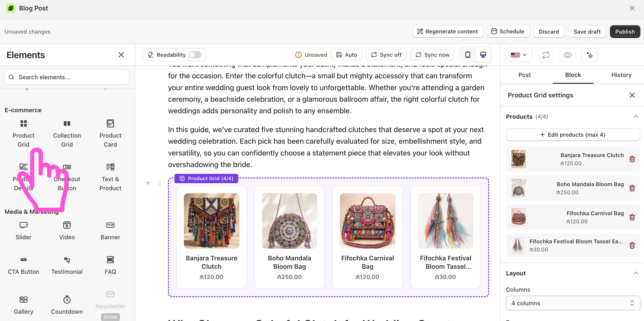Click the Unsaved status indicator
The width and height of the screenshot is (644, 321).
pyautogui.click(x=311, y=55)
